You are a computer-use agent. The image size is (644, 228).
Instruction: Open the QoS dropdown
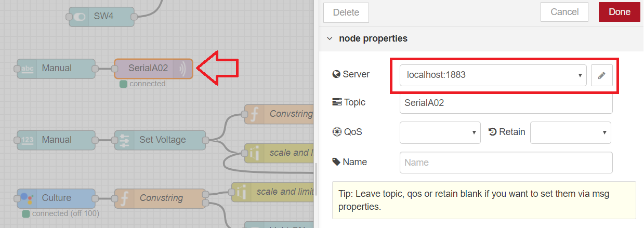pyautogui.click(x=440, y=132)
